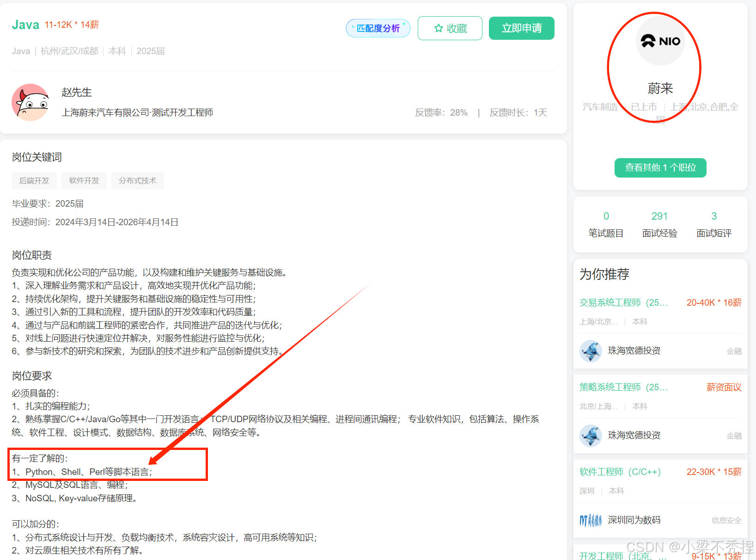
Task: Click the line 3、NoSQL, Key-value存储原理
Action: pyautogui.click(x=74, y=498)
